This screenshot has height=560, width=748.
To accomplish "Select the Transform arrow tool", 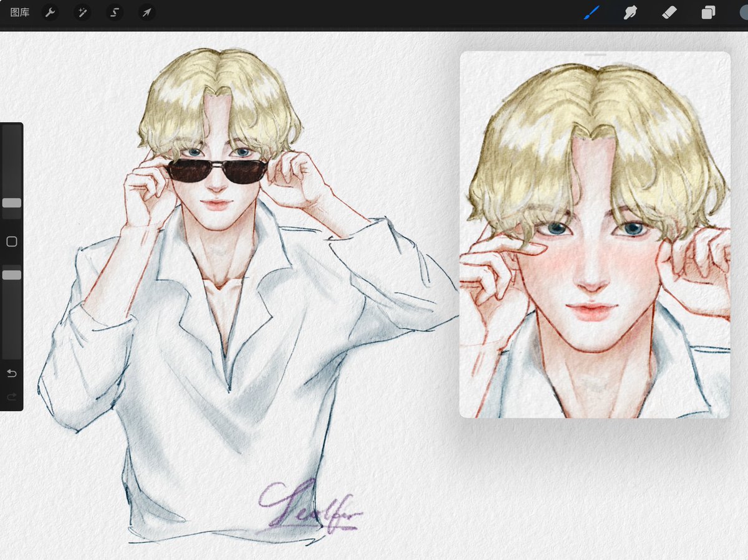I will [146, 12].
